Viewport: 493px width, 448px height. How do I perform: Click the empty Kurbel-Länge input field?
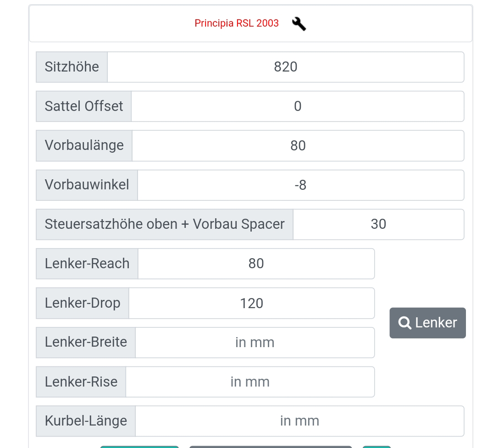[x=299, y=421]
